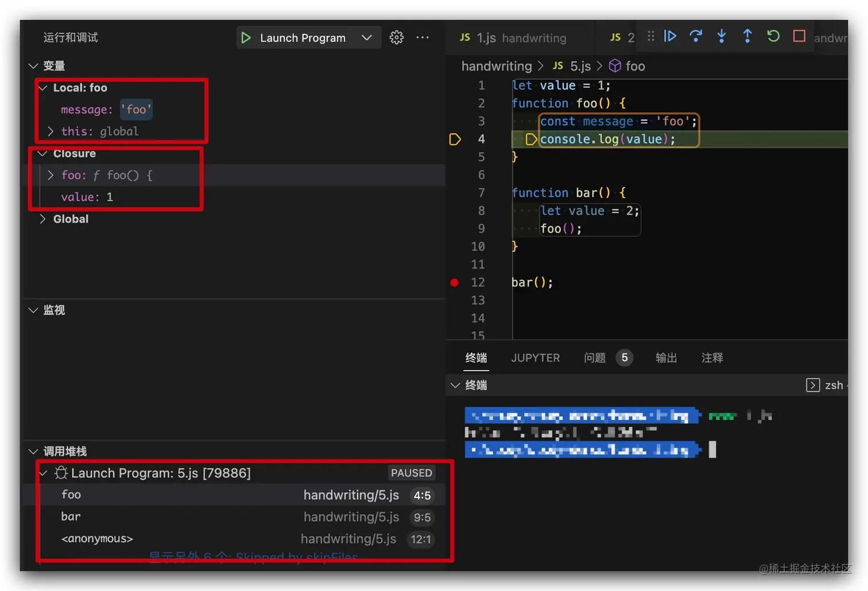Viewport: 868px width, 591px height.
Task: Click the 运行和调试 view title
Action: click(71, 38)
